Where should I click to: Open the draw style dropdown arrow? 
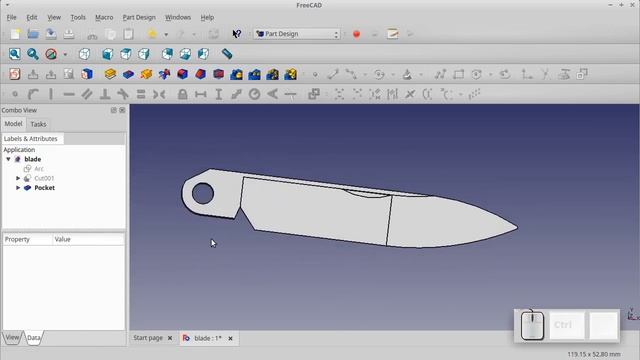(65, 54)
